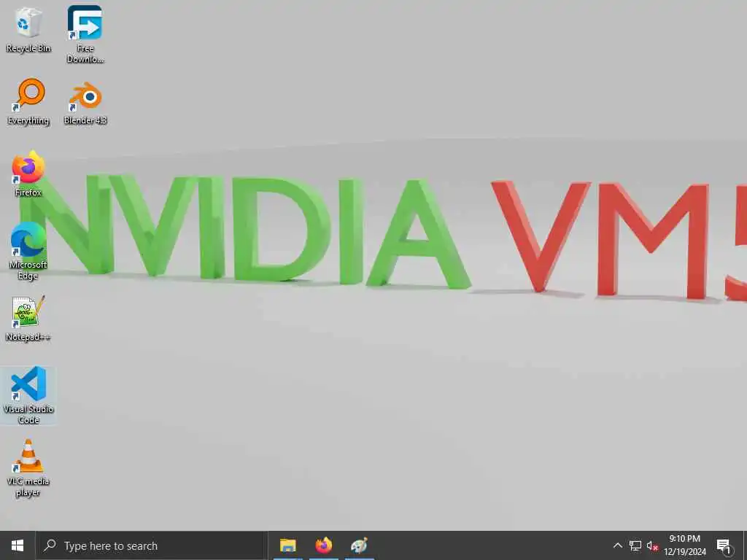Open File Explorer from the taskbar
The image size is (747, 560).
click(x=287, y=545)
